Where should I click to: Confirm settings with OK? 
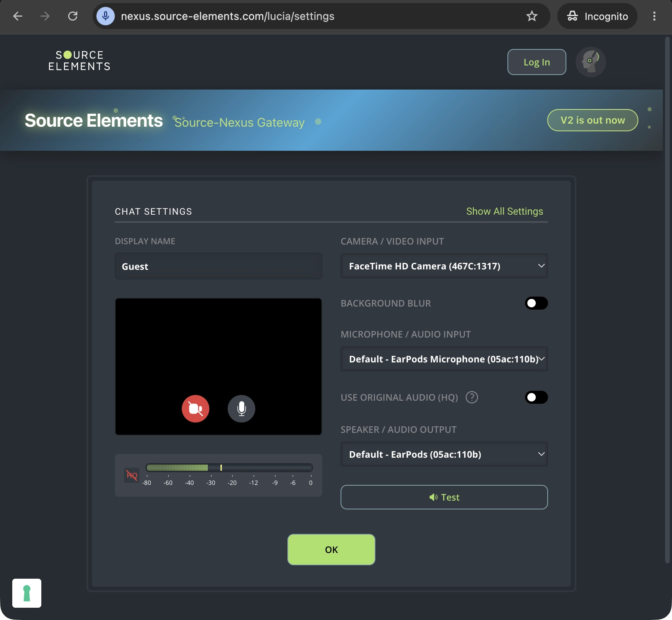(331, 550)
